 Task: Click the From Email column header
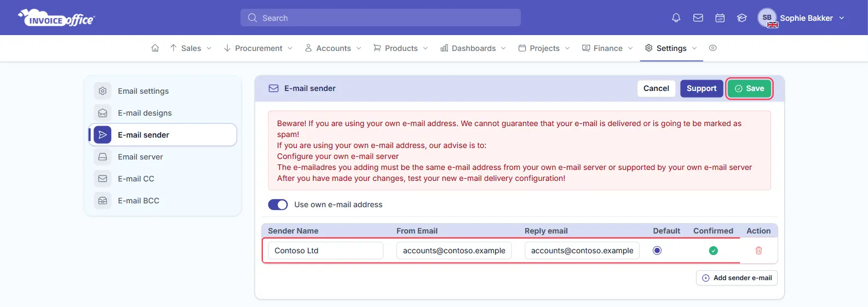point(417,231)
